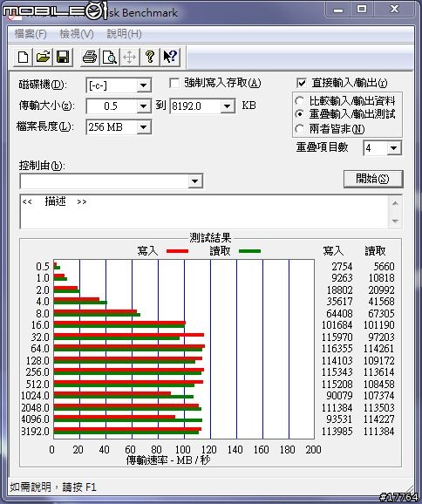Click the 2048.0 transfer size row label
The height and width of the screenshot is (504, 422).
click(x=36, y=407)
